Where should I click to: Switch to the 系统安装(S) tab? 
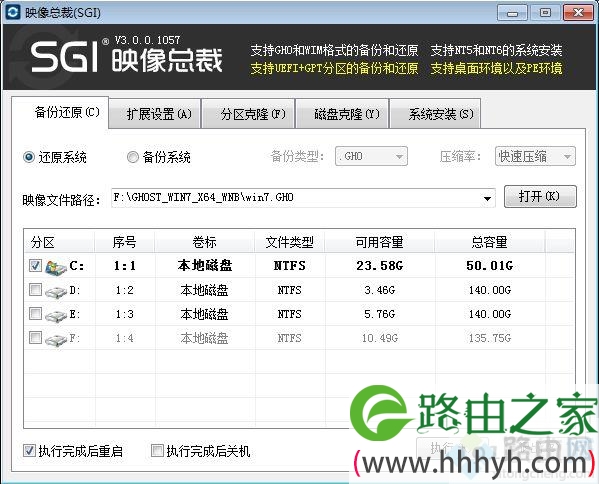click(x=435, y=114)
